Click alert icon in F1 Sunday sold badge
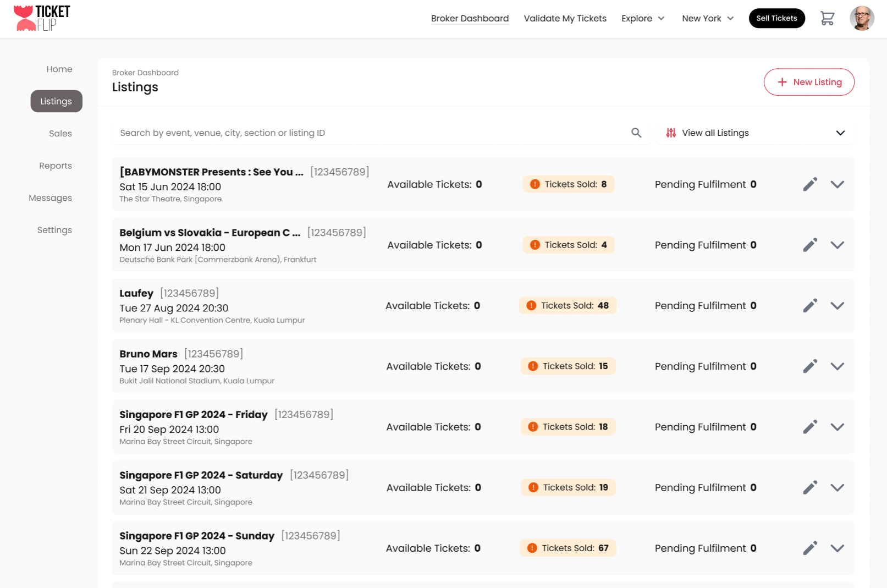 click(x=532, y=548)
